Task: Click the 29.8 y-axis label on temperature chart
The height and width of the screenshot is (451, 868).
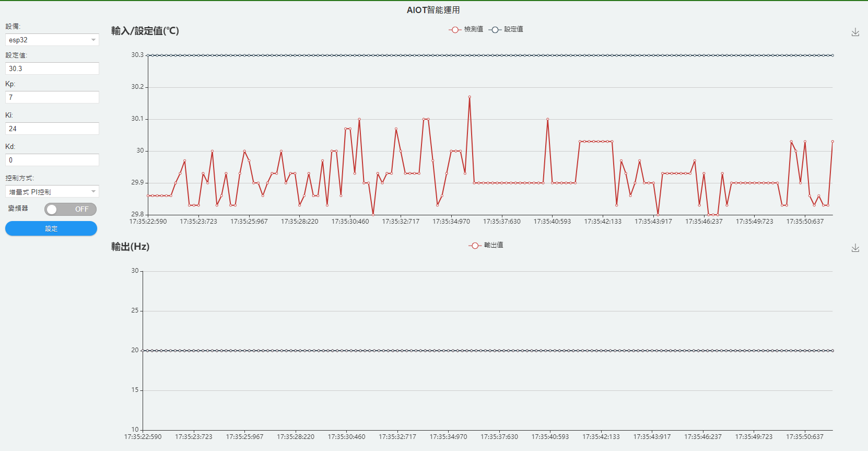Action: [137, 214]
